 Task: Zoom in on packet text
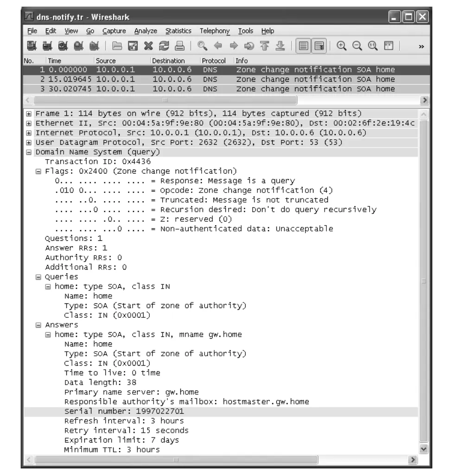342,46
